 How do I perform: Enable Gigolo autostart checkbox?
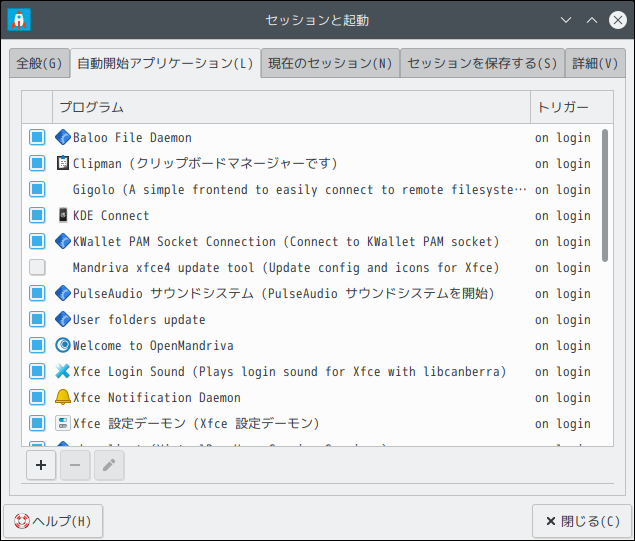coord(37,189)
